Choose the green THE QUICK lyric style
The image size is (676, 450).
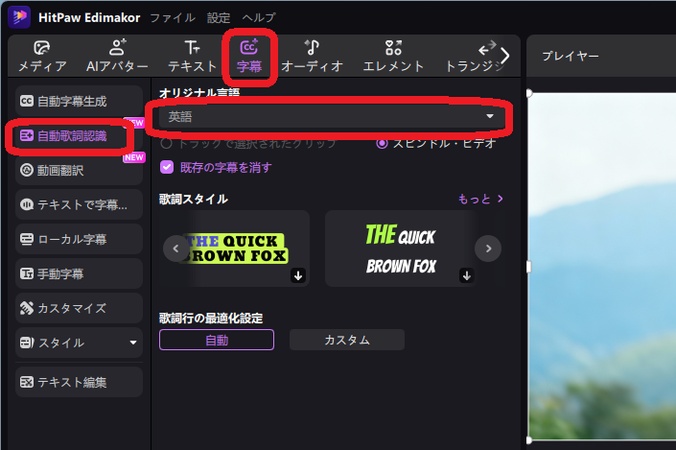point(400,248)
